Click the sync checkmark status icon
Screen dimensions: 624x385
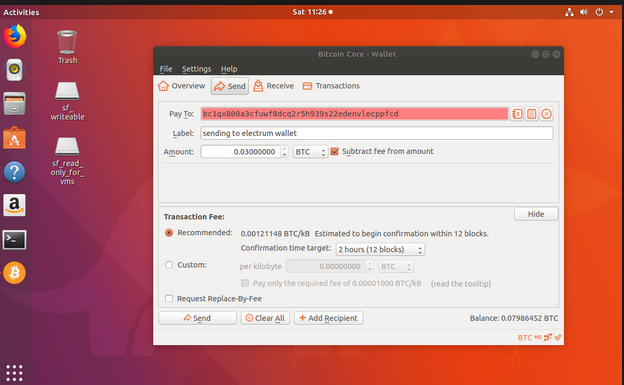click(x=558, y=337)
